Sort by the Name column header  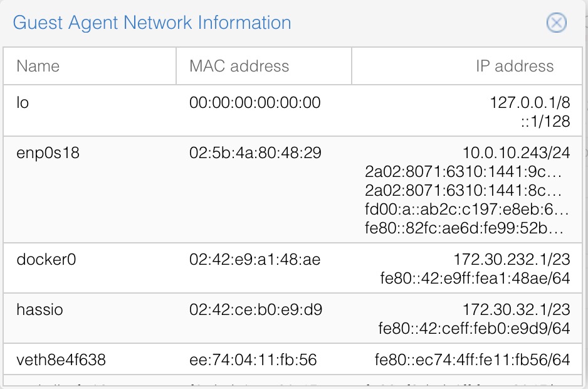pos(90,66)
